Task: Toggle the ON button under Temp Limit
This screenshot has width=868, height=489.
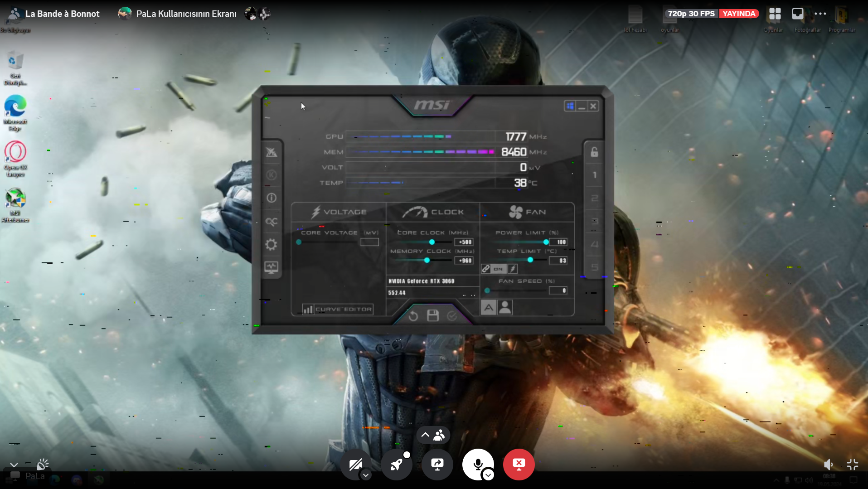Action: (499, 269)
